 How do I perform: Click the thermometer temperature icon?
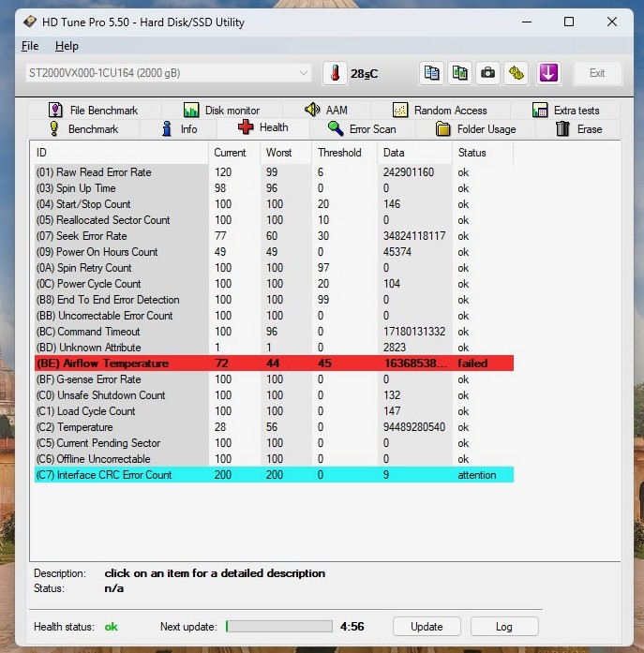tap(335, 73)
